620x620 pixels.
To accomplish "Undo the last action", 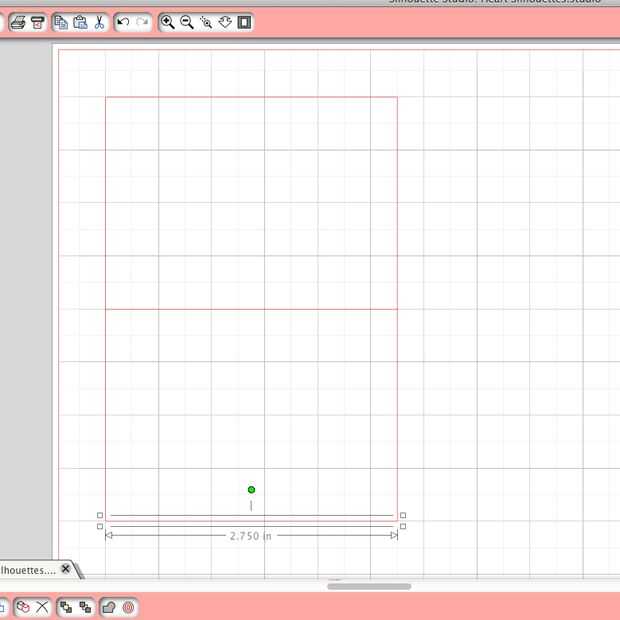I will (123, 22).
